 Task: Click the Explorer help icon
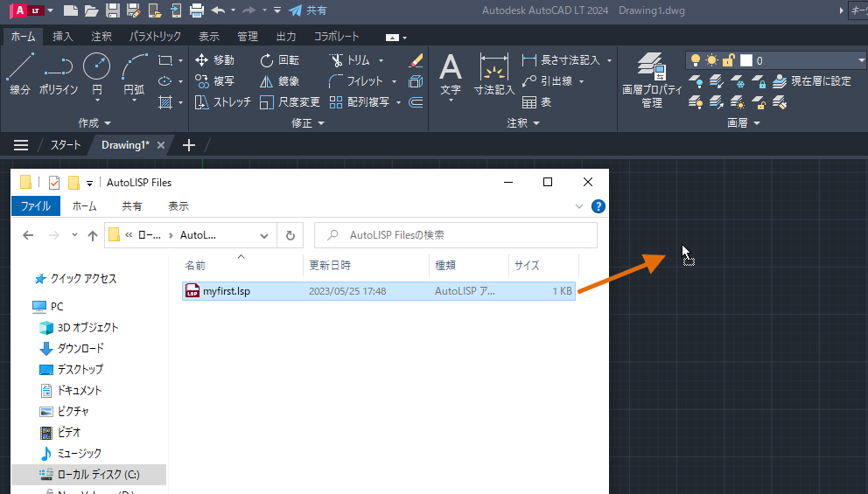click(598, 206)
